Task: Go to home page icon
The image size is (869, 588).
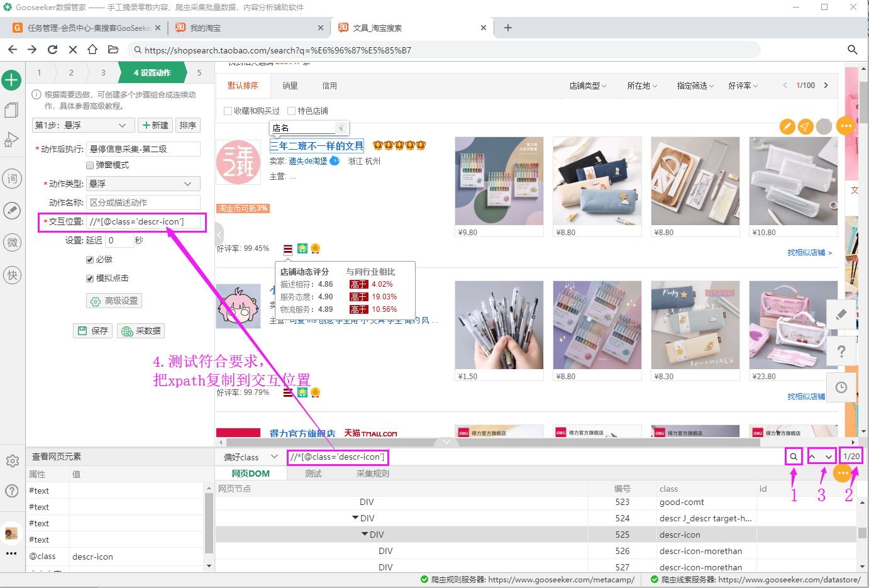Action: click(x=92, y=50)
